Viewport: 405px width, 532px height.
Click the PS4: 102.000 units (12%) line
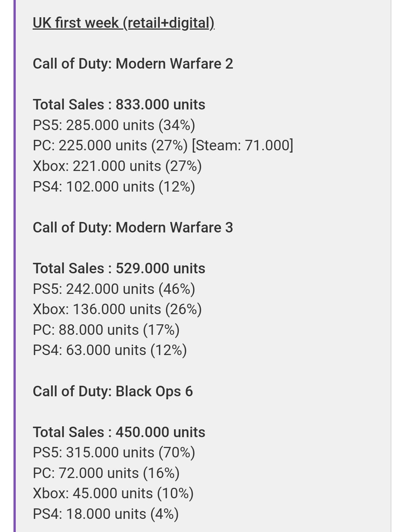(x=114, y=187)
